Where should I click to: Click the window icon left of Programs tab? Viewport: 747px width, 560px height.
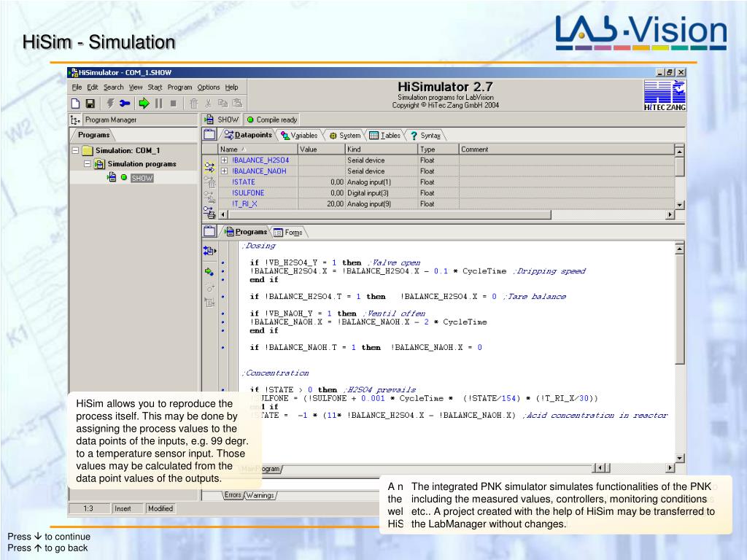[x=209, y=231]
